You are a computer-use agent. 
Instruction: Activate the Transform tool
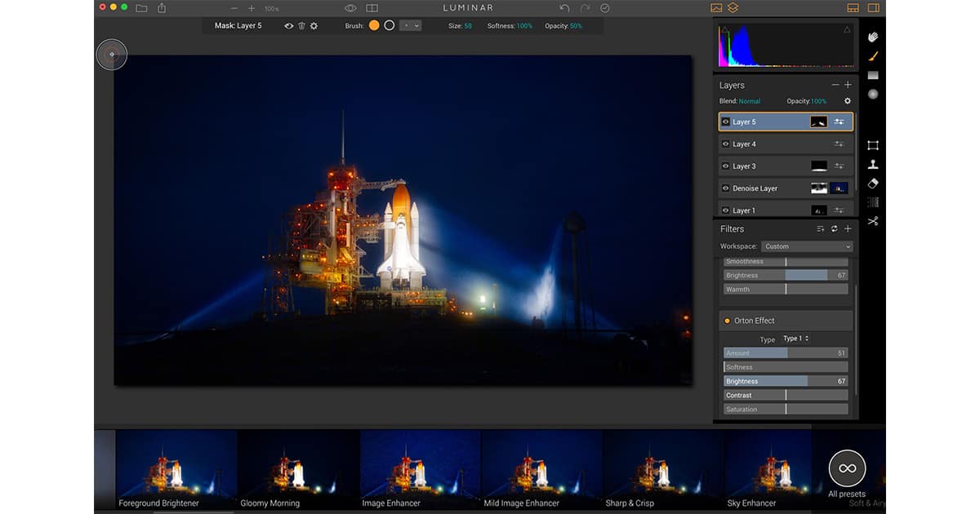click(873, 145)
